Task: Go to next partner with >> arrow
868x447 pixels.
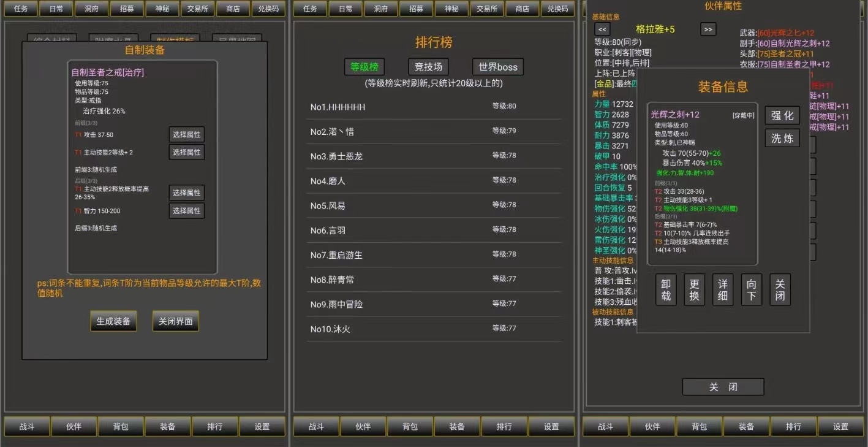Action: coord(708,29)
